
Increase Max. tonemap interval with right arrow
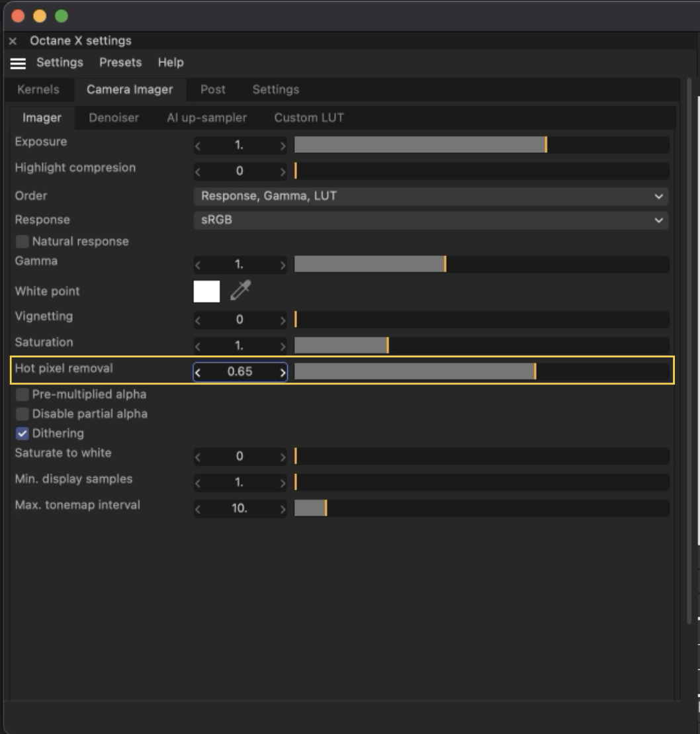click(283, 509)
